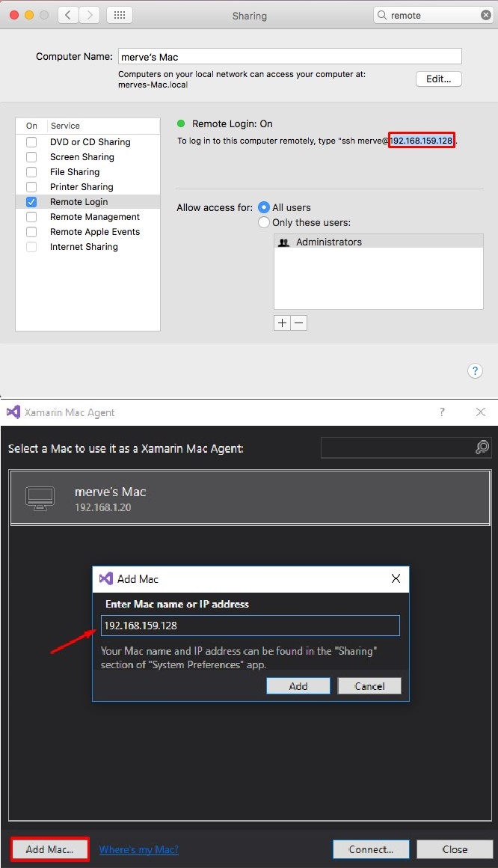Click the Add Mac... button
498x868 pixels.
(x=50, y=849)
